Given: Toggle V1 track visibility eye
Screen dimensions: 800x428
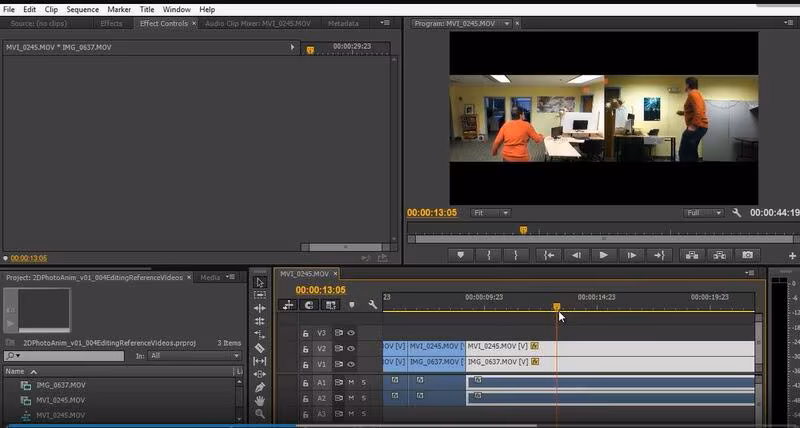Looking at the screenshot, I should click(351, 364).
